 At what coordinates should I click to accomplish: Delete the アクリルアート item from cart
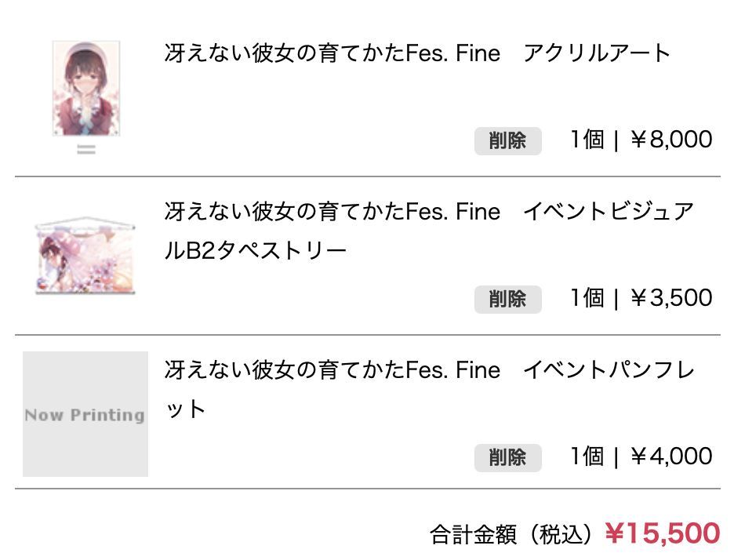(x=507, y=141)
